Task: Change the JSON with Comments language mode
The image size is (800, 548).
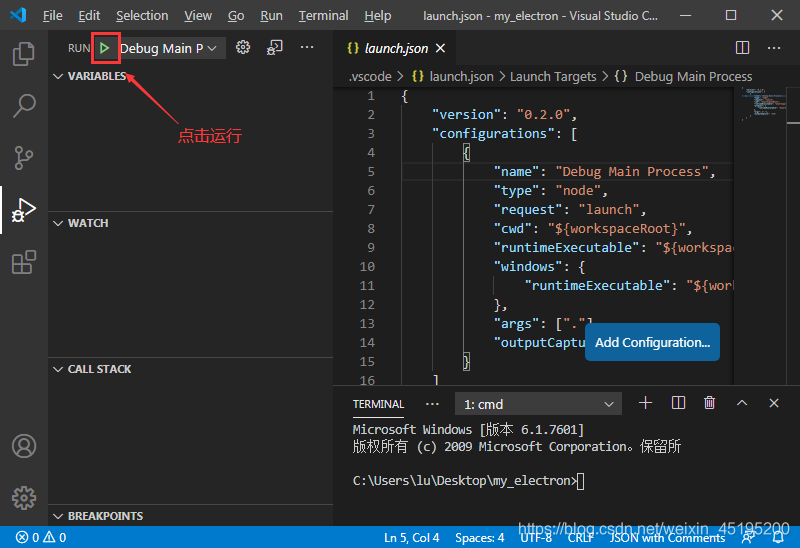Action: point(667,538)
